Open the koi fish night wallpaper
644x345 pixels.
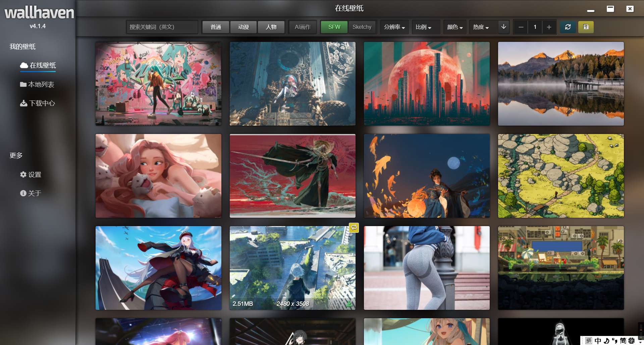click(427, 176)
